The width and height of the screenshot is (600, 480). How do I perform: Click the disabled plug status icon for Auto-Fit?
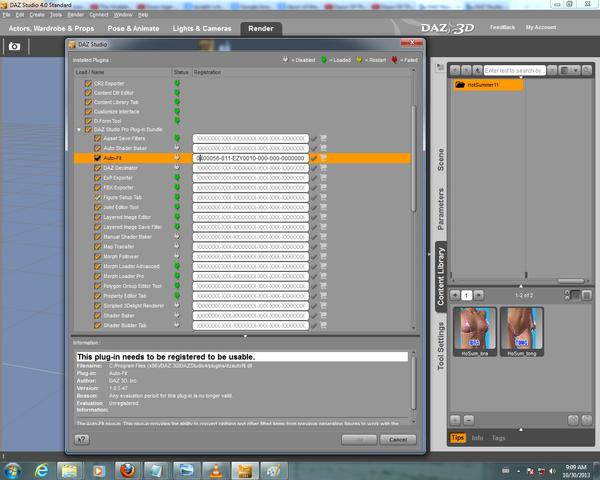coord(177,158)
